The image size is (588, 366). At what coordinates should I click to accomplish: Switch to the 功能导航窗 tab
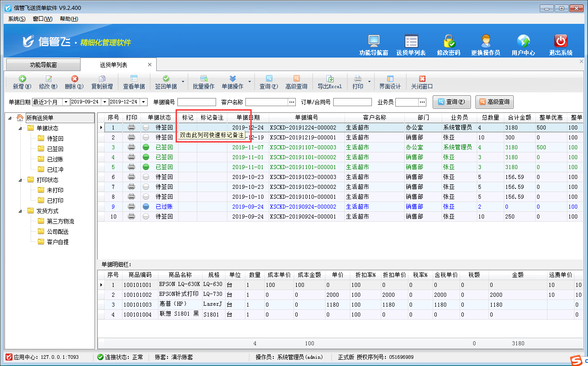point(43,65)
